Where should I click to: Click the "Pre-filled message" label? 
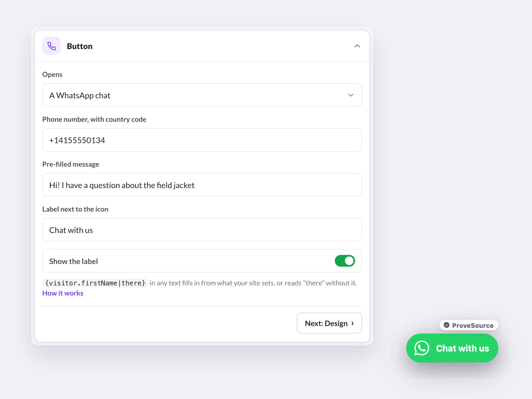point(71,164)
